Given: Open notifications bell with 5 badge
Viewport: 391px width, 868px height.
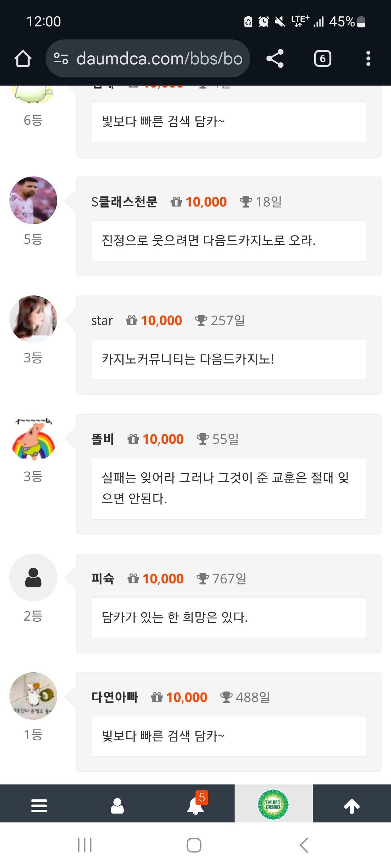Looking at the screenshot, I should 196,806.
